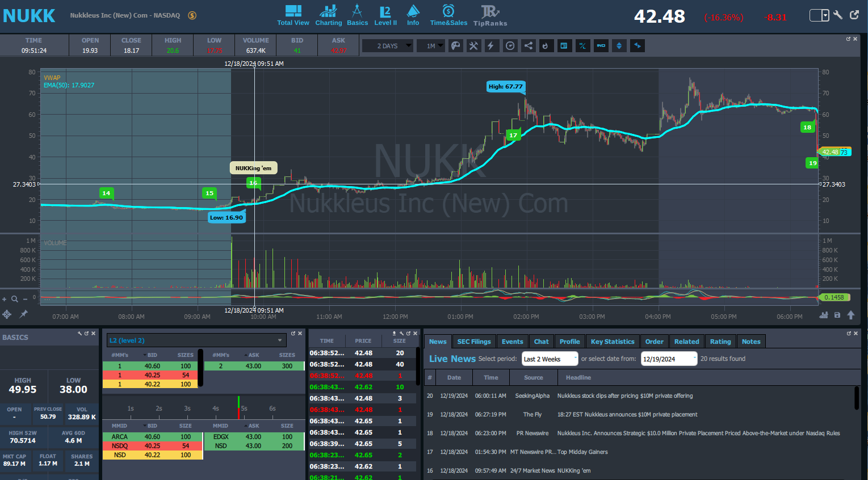This screenshot has width=868, height=480.
Task: Sort Level 2 by ASK column arrow
Action: (246, 355)
